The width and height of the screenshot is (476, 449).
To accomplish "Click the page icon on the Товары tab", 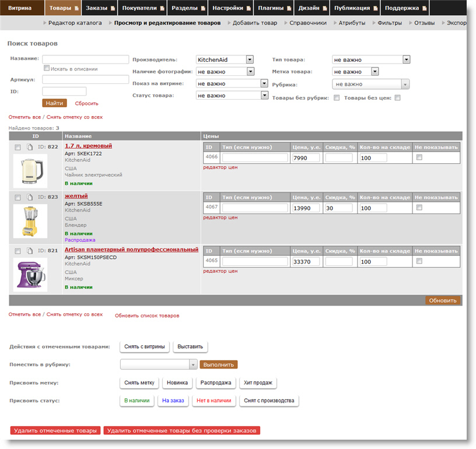I will tap(76, 8).
